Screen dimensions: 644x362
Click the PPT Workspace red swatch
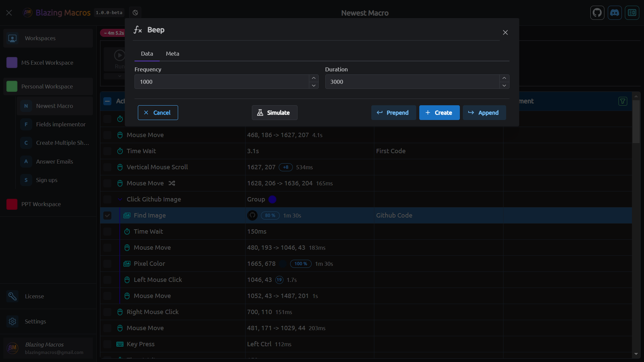point(12,204)
